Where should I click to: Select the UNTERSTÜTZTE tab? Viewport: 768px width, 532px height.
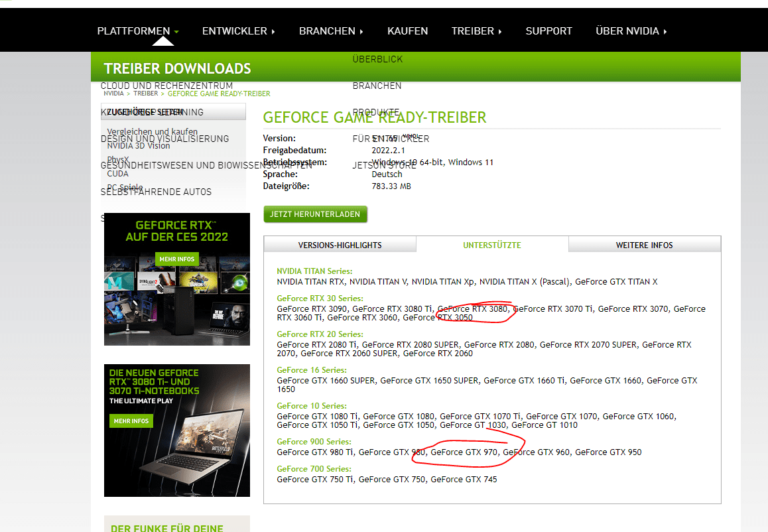tap(492, 245)
